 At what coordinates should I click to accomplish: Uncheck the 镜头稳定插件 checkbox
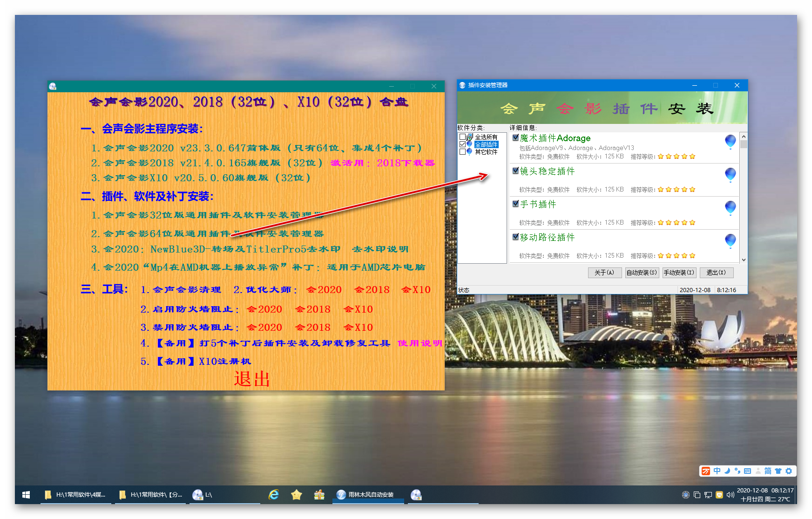click(x=515, y=171)
